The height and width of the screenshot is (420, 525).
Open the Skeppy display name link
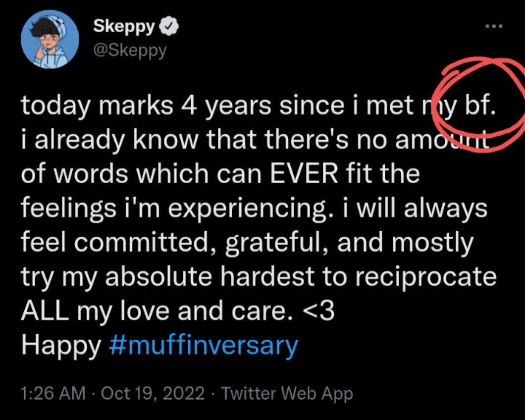pyautogui.click(x=124, y=28)
